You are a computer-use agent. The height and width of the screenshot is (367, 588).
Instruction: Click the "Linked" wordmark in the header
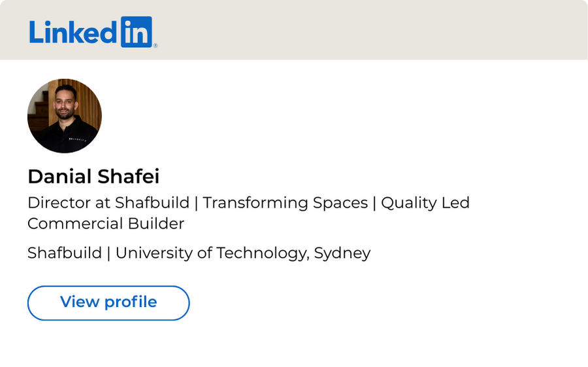click(x=73, y=32)
